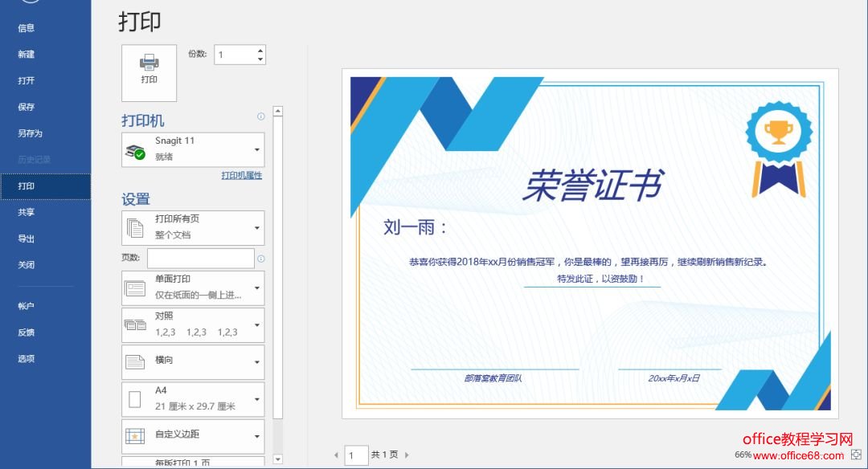The height and width of the screenshot is (469, 868).
Task: Select 打印 in the backstage sidebar
Action: pyautogui.click(x=45, y=186)
